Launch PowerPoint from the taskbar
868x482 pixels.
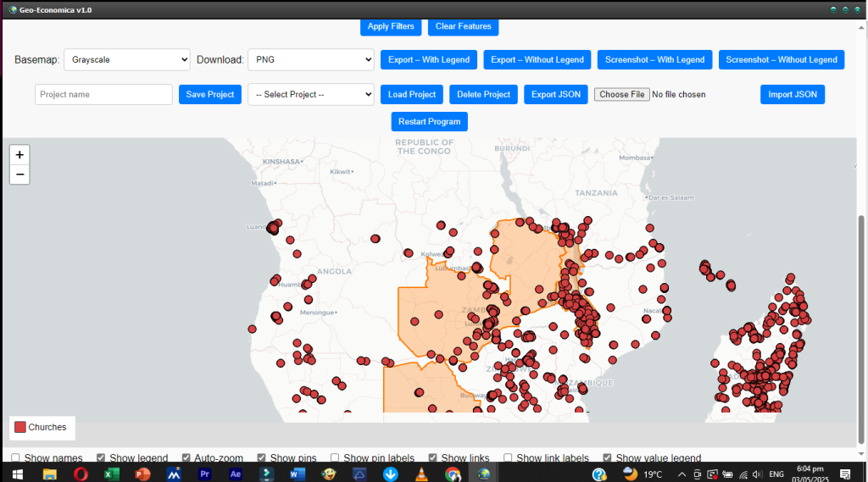tap(142, 474)
